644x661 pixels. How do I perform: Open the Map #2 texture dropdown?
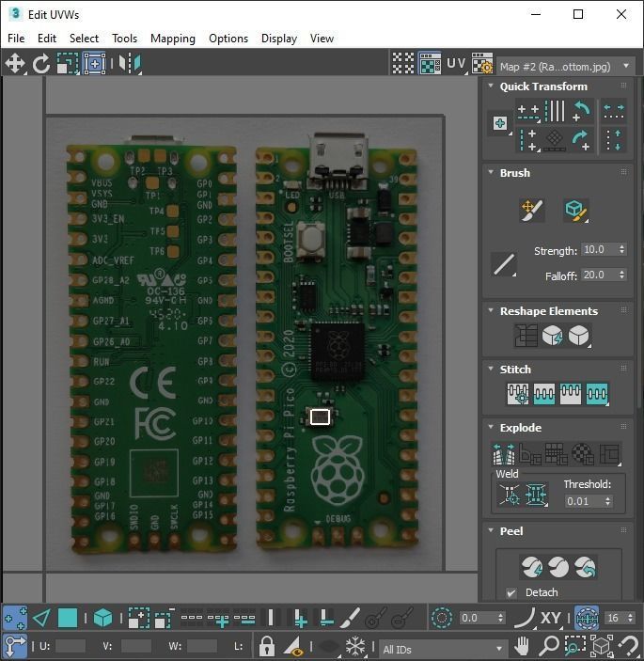tap(565, 66)
